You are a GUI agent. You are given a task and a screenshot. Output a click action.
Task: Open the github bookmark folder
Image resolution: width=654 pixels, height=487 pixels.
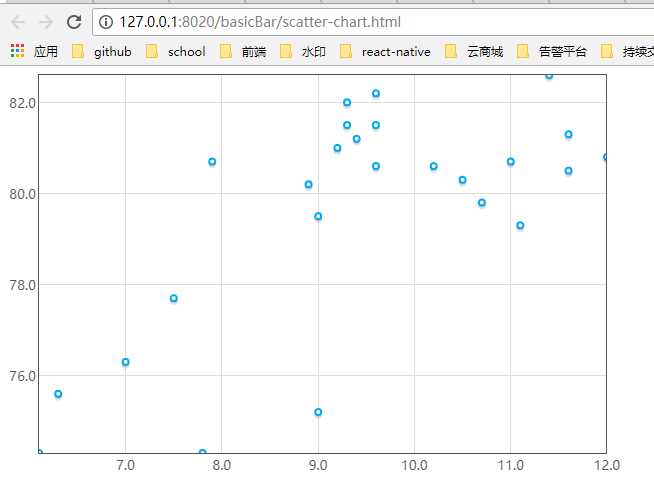click(102, 52)
